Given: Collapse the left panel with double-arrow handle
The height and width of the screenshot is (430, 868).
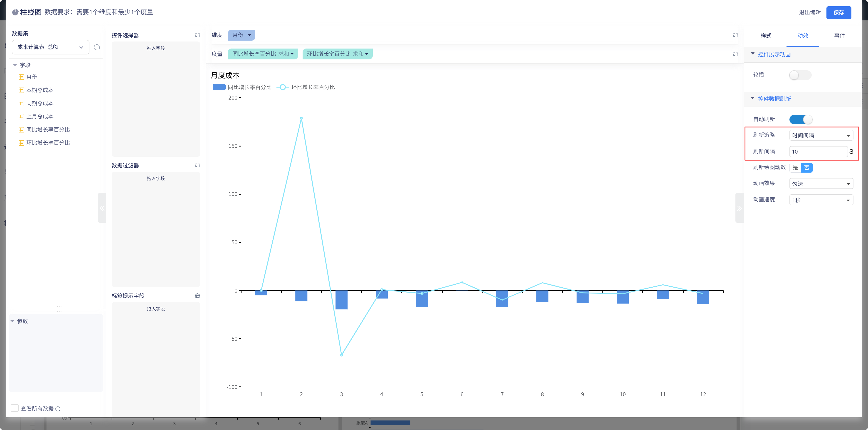Looking at the screenshot, I should (102, 208).
